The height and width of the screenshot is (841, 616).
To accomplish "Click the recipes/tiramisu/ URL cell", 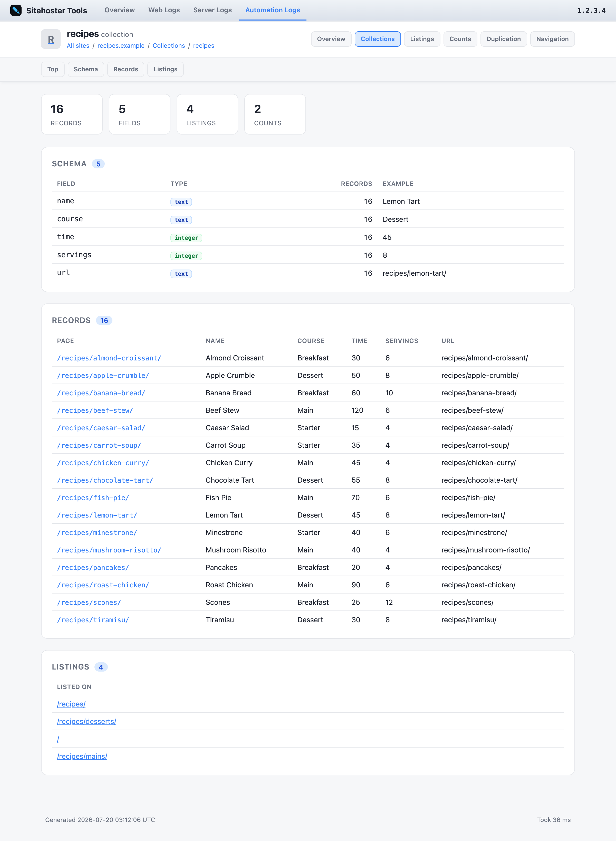I will click(x=469, y=620).
